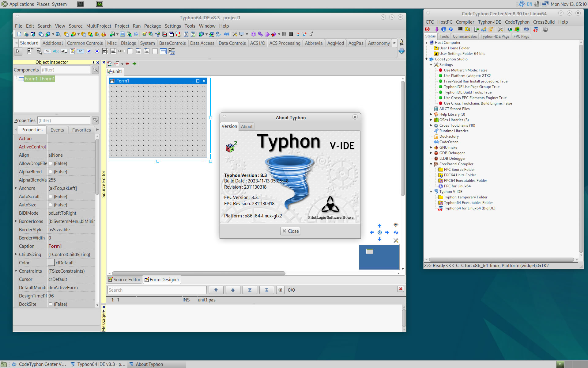
Task: Open the terminal icon in CodeTyphon Center toolbar
Action: (x=460, y=29)
